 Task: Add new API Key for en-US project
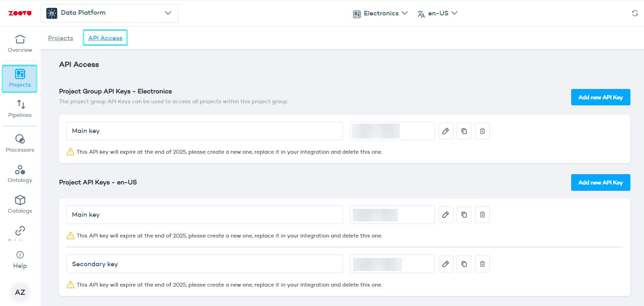[x=600, y=183]
